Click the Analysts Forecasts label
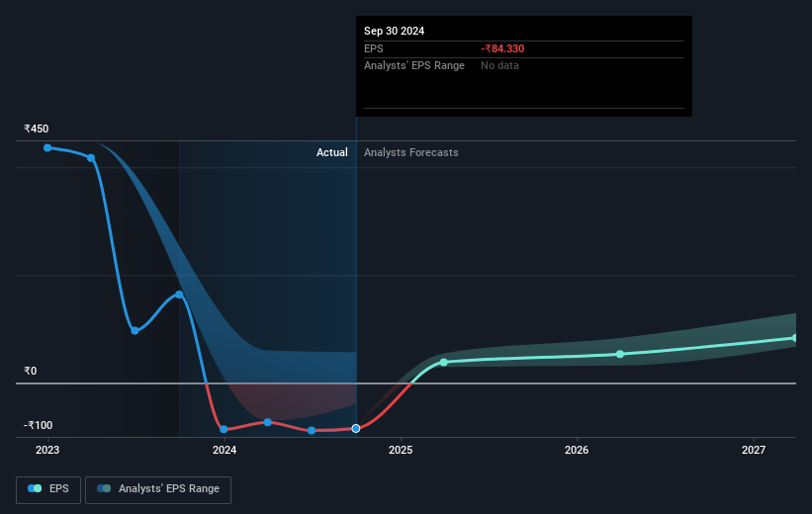This screenshot has height=514, width=812. tap(411, 152)
